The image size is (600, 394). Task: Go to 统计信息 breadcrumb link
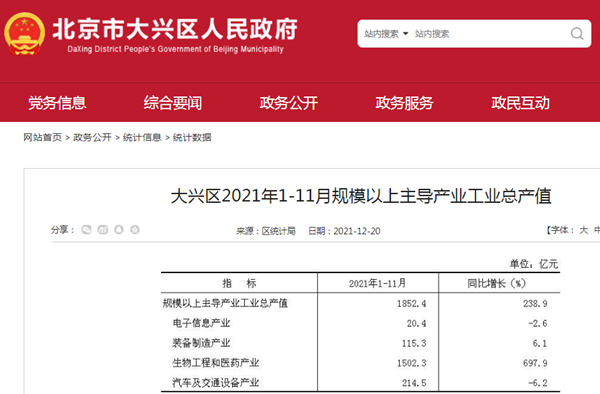point(142,137)
